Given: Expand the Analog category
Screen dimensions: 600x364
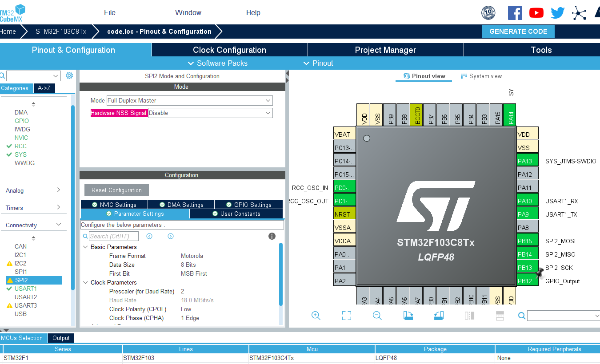Looking at the screenshot, I should (x=33, y=190).
